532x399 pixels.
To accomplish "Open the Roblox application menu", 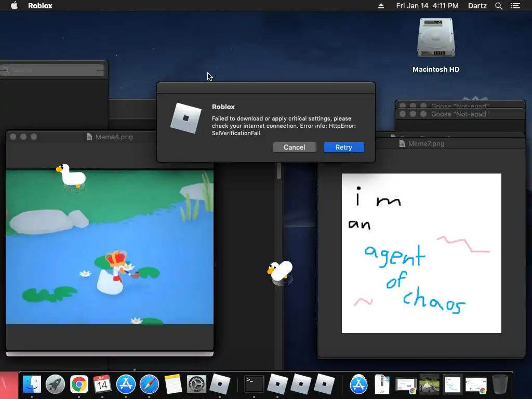I will point(40,6).
